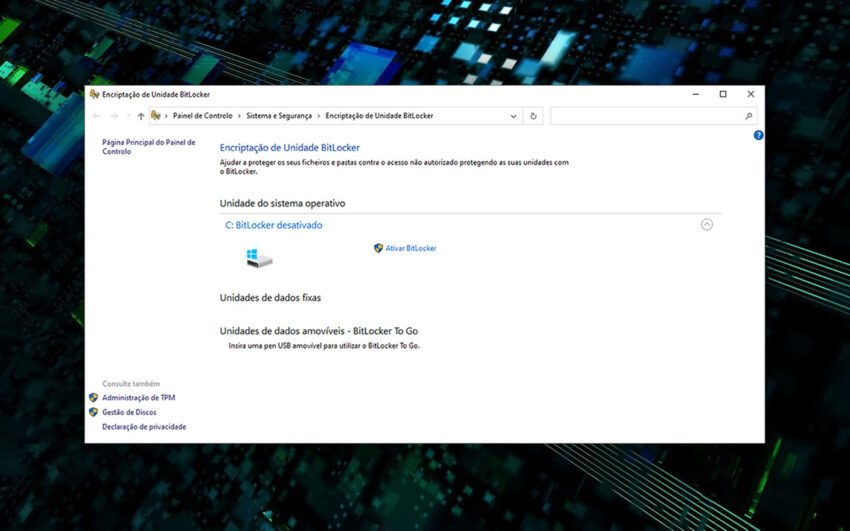Screen dimensions: 850x531
Task: Maximize the BitLocker window
Action: coord(723,94)
